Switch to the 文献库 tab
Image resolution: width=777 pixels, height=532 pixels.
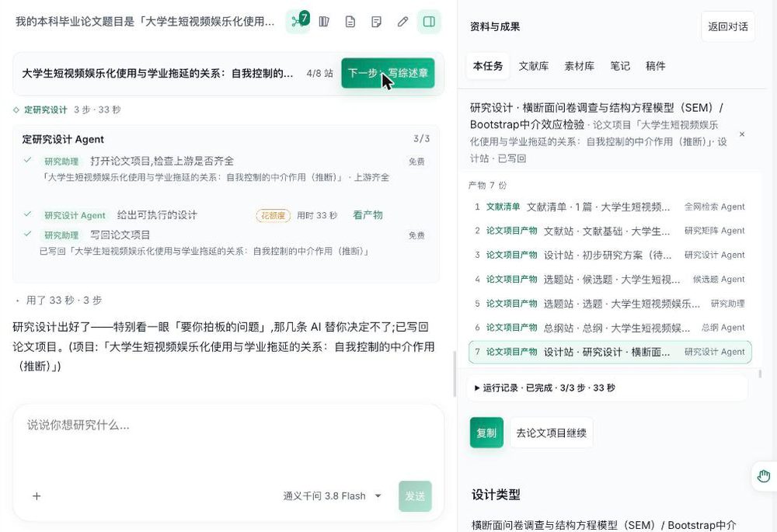pos(534,66)
